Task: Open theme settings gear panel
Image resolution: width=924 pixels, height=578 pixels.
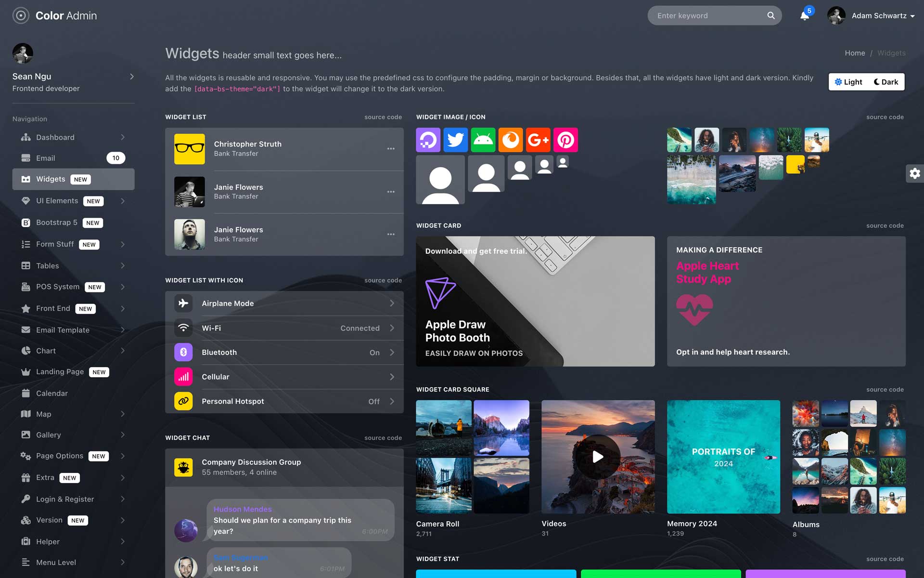Action: (x=914, y=173)
